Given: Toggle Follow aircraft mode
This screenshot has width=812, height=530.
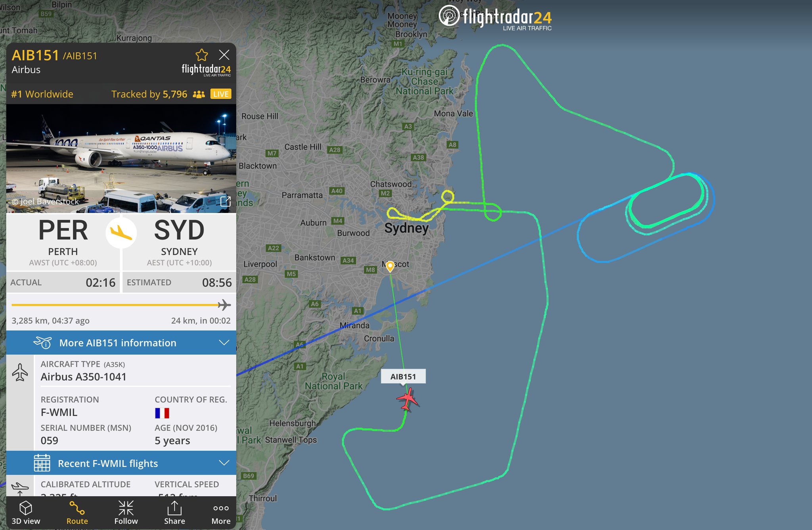Looking at the screenshot, I should pos(126,513).
